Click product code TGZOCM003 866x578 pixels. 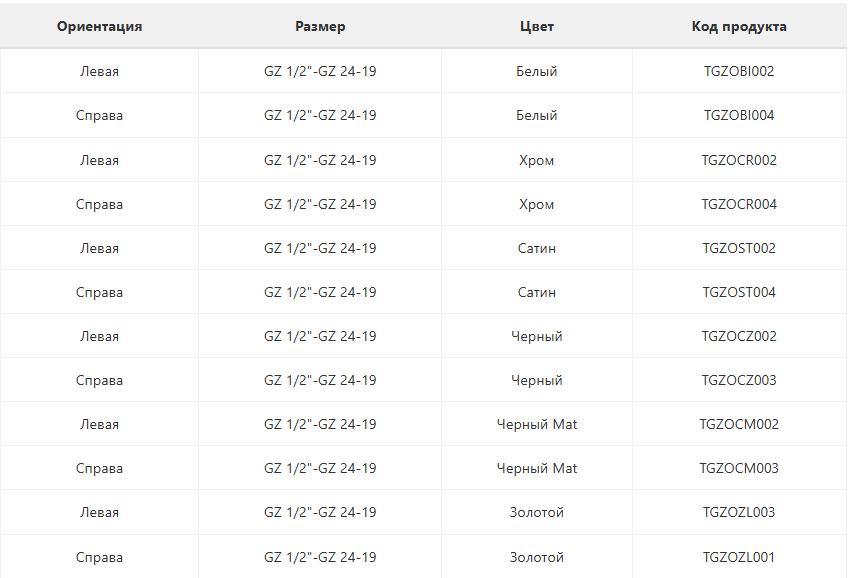click(x=739, y=468)
